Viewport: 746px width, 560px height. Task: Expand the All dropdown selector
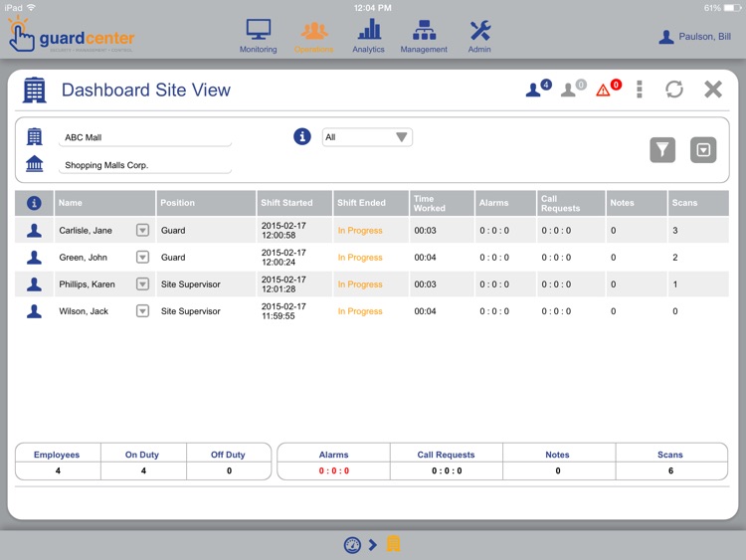click(366, 137)
